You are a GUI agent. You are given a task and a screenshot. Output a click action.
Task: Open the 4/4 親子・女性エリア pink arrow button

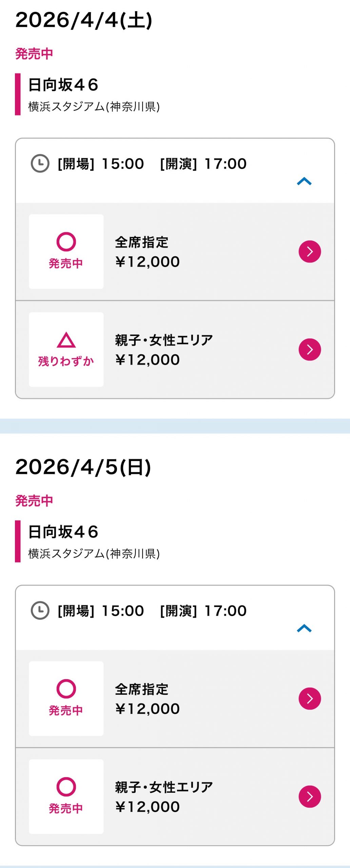[x=310, y=350]
